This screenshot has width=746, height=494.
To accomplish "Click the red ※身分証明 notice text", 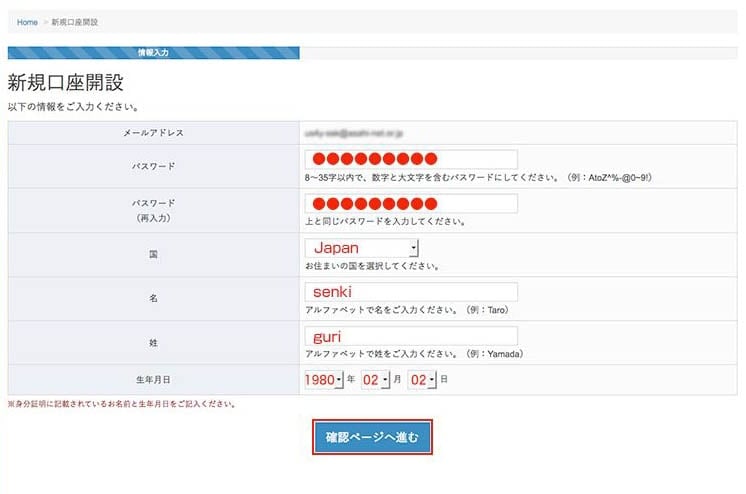I will point(121,405).
